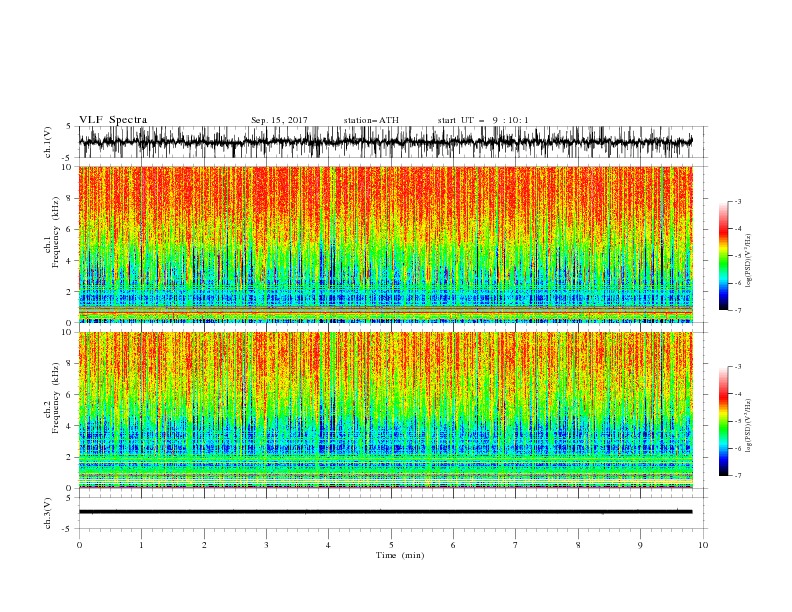This screenshot has height=612, width=792.
Task: Click time axis tick label "9"
Action: point(640,545)
